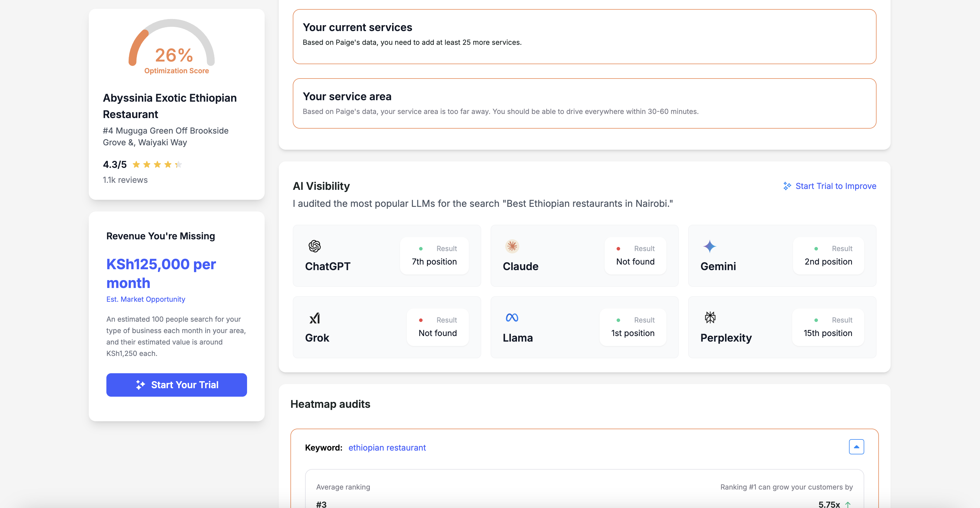Viewport: 980px width, 508px height.
Task: Click the Perplexity logo icon
Action: 710,318
